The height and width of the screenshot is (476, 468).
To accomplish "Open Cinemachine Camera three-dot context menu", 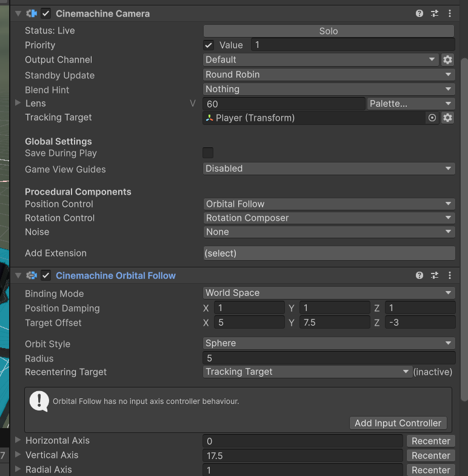I will click(450, 13).
